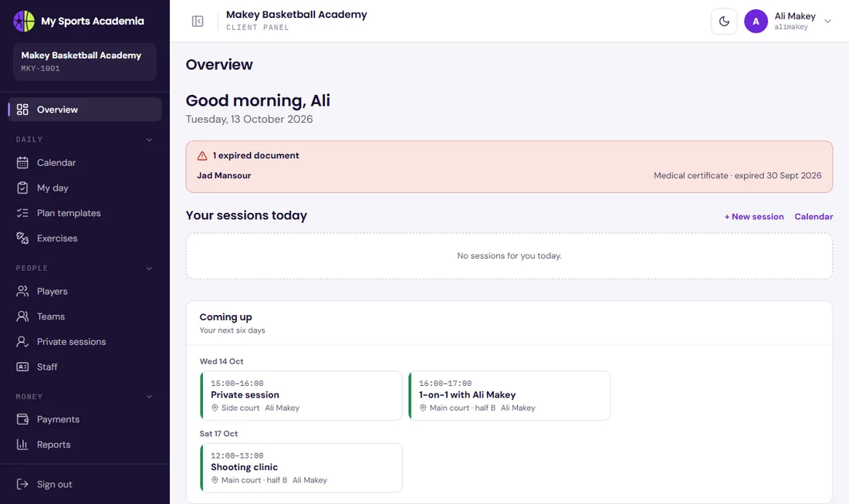This screenshot has width=849, height=504.
Task: Click the Staff ID card icon
Action: (22, 367)
